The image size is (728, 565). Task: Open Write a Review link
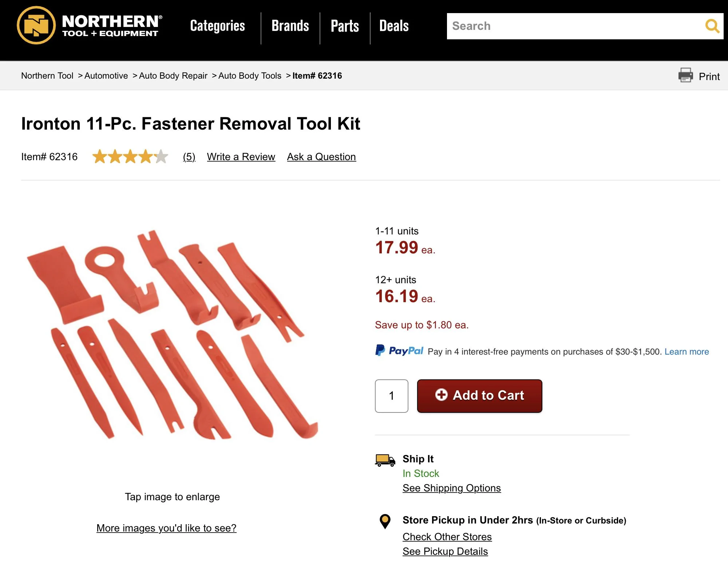coord(241,157)
